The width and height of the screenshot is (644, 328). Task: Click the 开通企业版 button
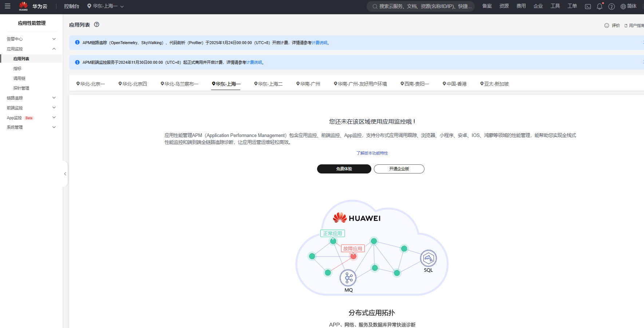point(399,169)
